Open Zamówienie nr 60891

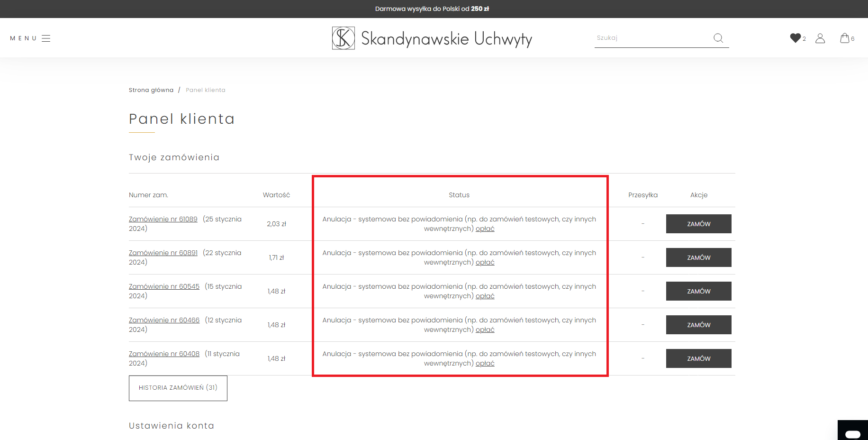pos(163,253)
